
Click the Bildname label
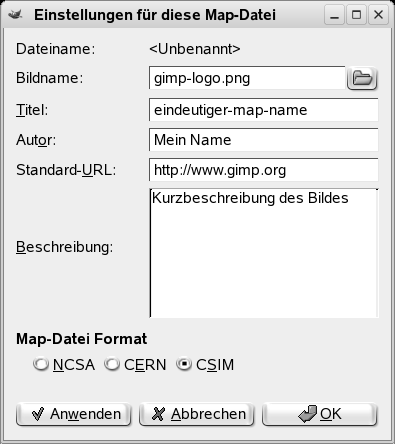(x=49, y=78)
